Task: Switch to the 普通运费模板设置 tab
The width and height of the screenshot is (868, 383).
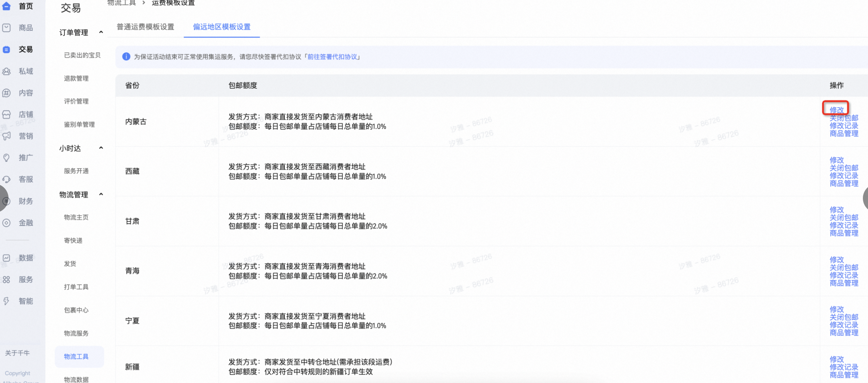Action: click(145, 27)
